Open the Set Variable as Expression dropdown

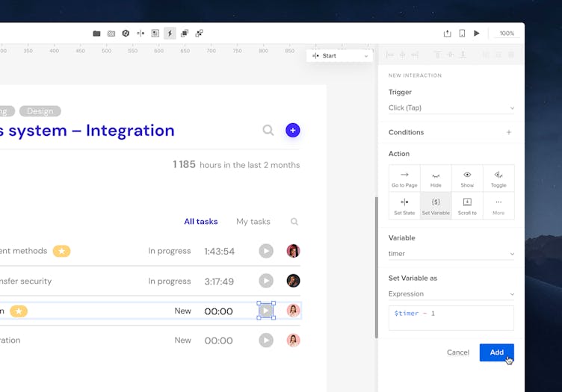[451, 294]
